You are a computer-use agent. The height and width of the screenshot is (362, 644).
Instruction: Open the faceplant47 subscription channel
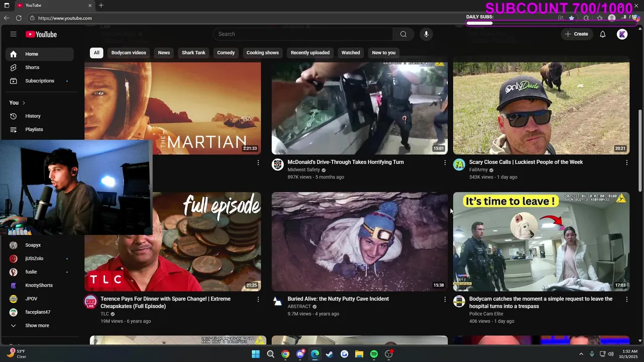click(x=40, y=312)
